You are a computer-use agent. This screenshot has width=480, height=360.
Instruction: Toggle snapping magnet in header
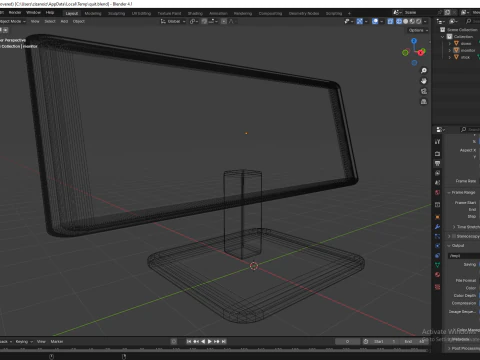click(x=204, y=21)
